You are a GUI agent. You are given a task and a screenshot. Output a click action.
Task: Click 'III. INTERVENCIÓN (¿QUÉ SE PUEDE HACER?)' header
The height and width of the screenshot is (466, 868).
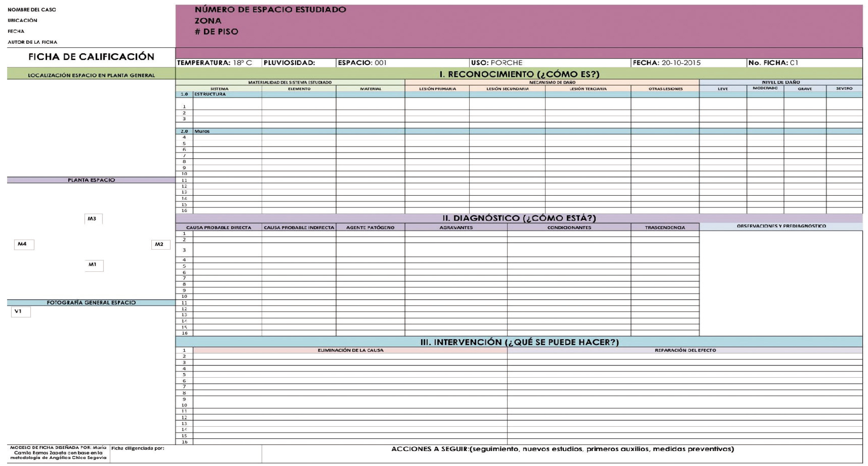click(519, 342)
